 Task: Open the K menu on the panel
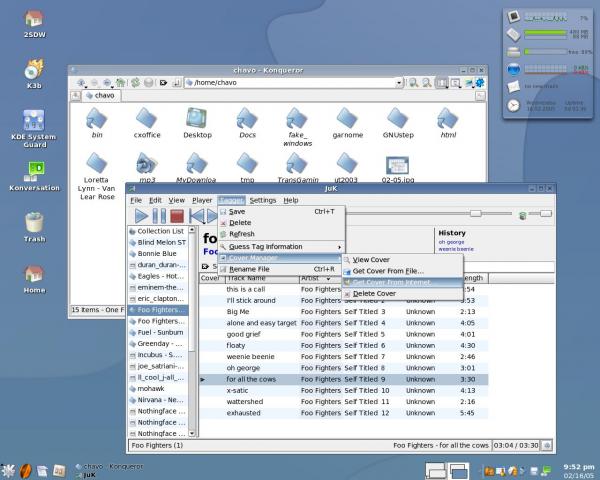(x=8, y=471)
